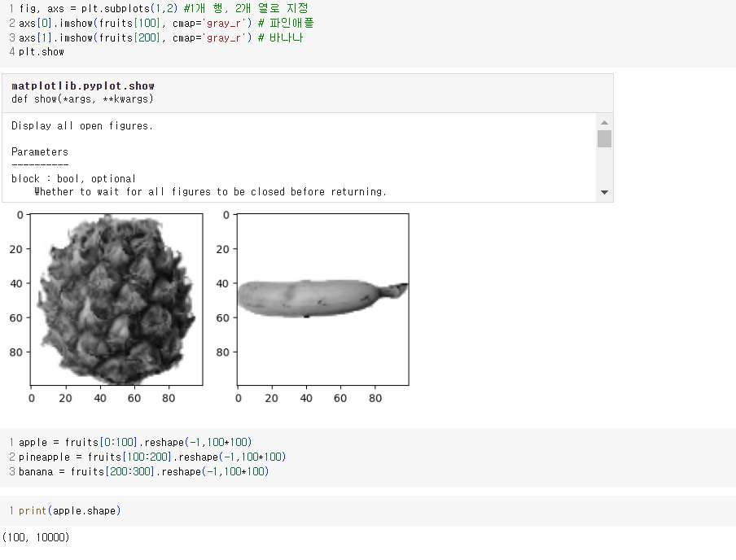Click 'Whether to wait for all figures' line
This screenshot has height=560, width=736.
(x=210, y=192)
